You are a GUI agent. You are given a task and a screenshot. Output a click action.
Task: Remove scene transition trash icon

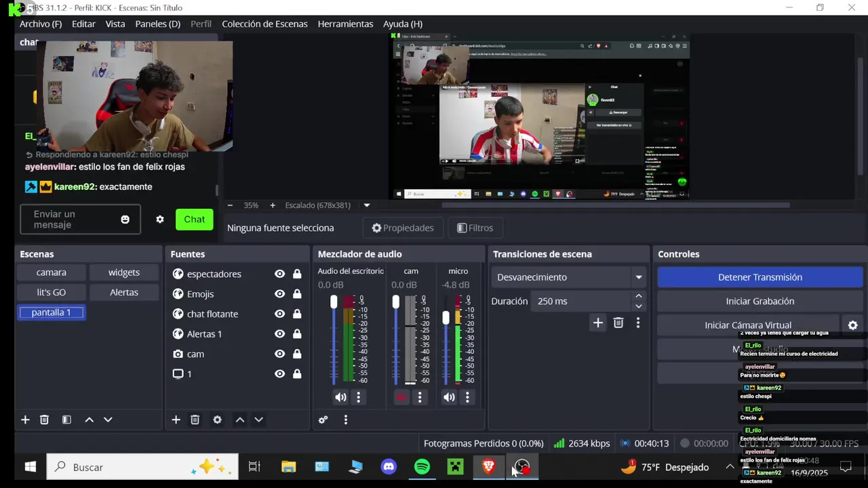618,323
